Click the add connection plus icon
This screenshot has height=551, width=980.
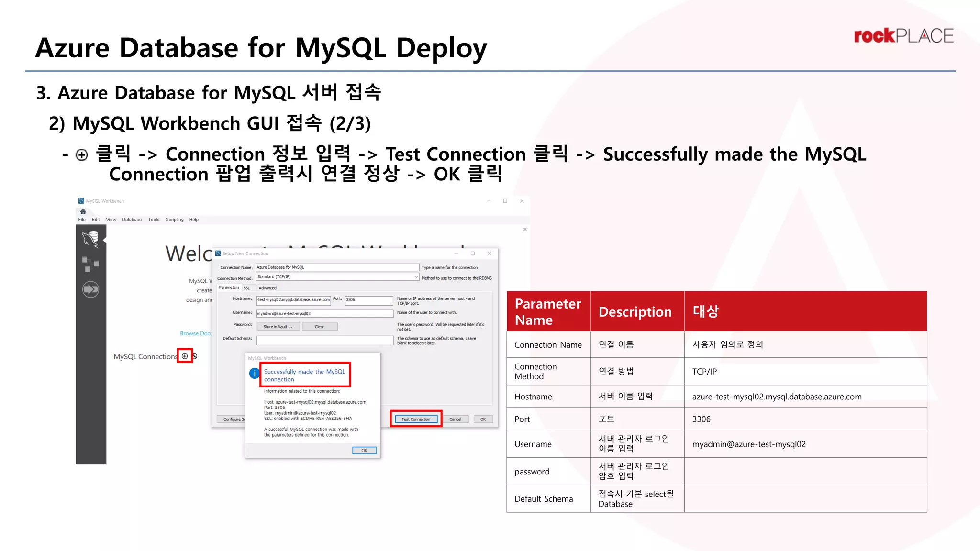point(185,356)
